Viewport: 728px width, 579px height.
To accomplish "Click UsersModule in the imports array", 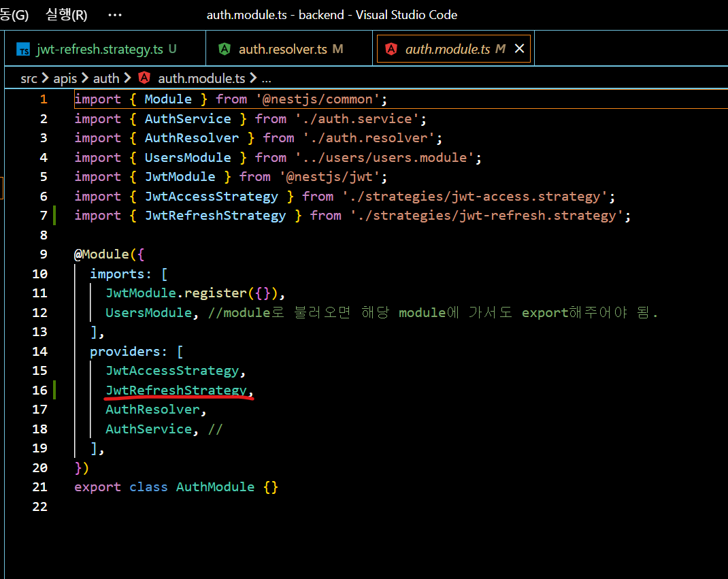I will coord(148,312).
